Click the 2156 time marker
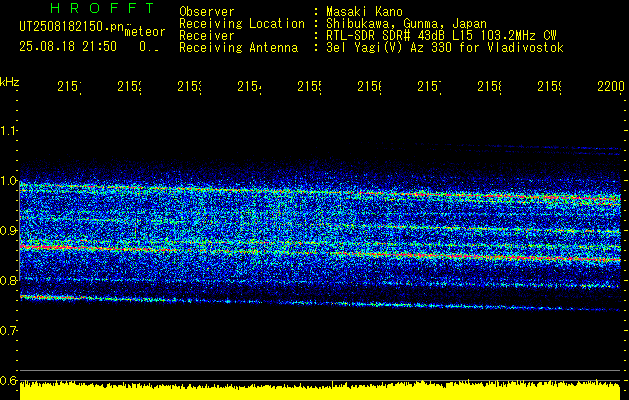This screenshot has height=400, width=629. pos(369,87)
